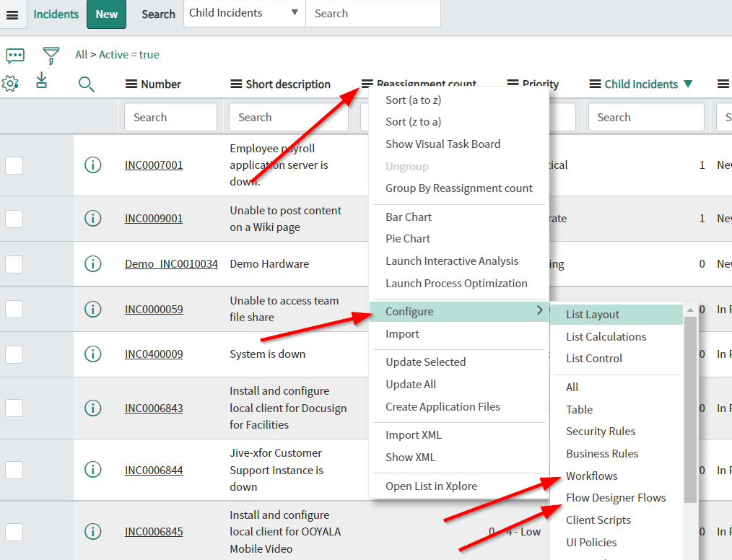Toggle the column search magnifier icon
Screen dimensions: 732x560
point(87,84)
